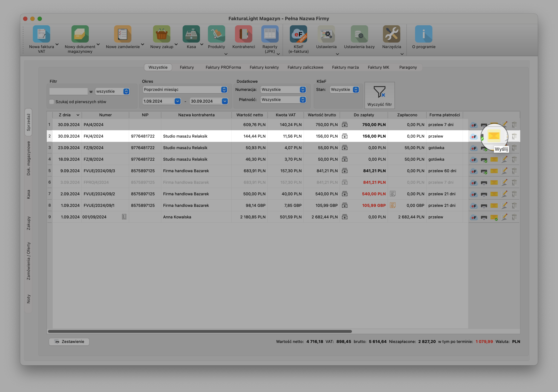Image resolution: width=558 pixels, height=392 pixels.
Task: Expand the Nowy zakup dropdown arrow
Action: click(x=176, y=45)
